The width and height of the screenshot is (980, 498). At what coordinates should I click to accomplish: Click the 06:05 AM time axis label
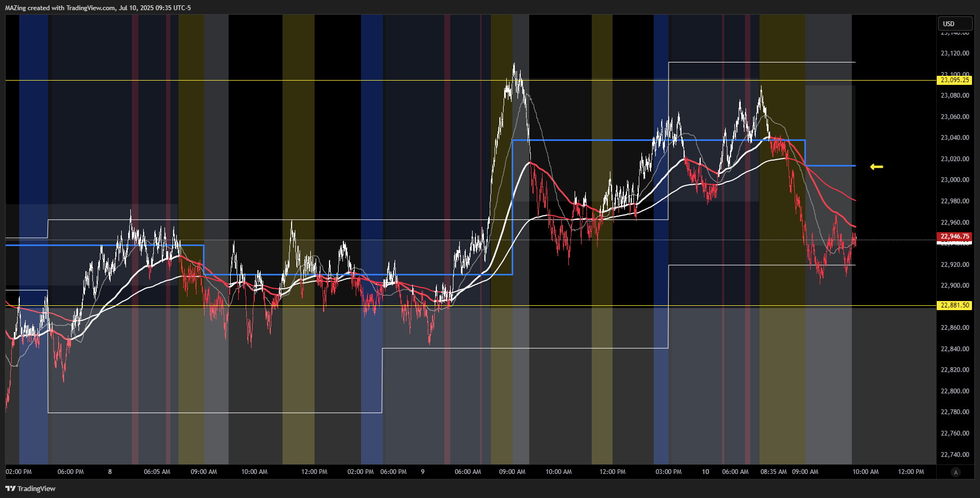[x=157, y=472]
